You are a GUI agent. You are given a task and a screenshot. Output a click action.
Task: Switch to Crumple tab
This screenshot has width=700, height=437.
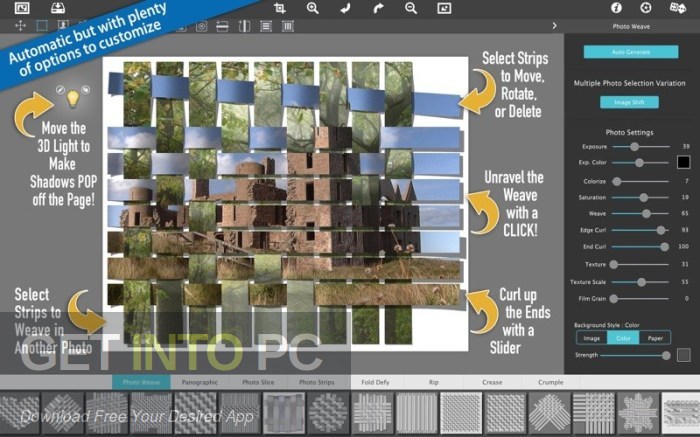(550, 382)
